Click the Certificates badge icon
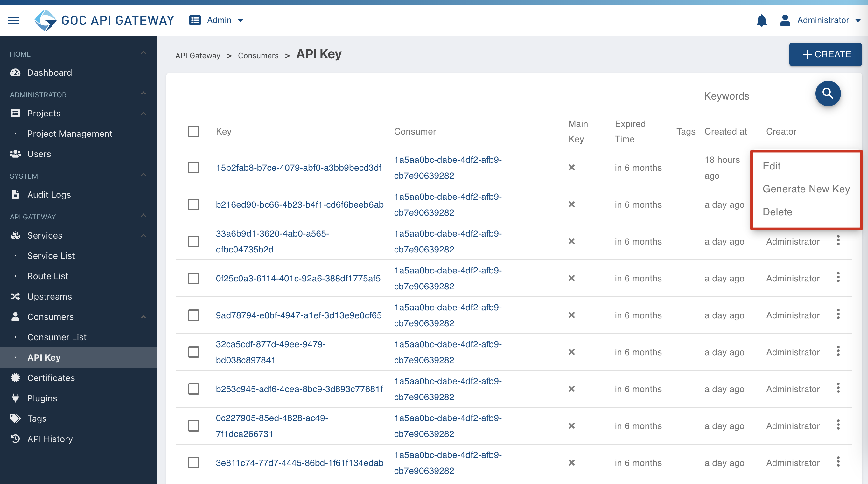This screenshot has width=868, height=484. (x=16, y=377)
